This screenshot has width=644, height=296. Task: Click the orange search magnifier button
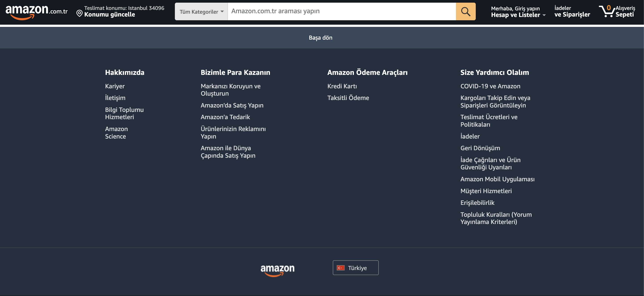coord(465,11)
